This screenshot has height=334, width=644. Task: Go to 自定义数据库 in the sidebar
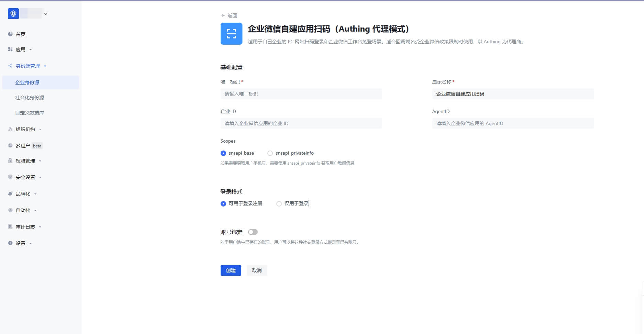pyautogui.click(x=30, y=113)
